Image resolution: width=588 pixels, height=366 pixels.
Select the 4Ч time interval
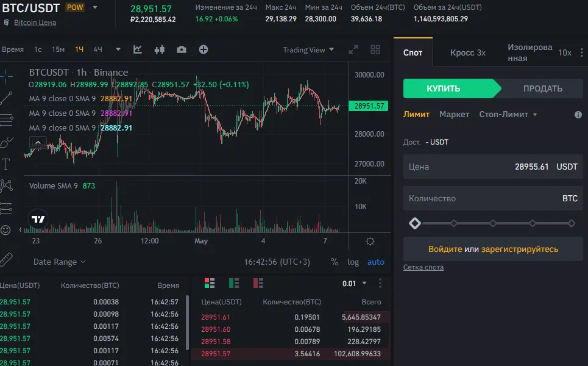[x=98, y=49]
